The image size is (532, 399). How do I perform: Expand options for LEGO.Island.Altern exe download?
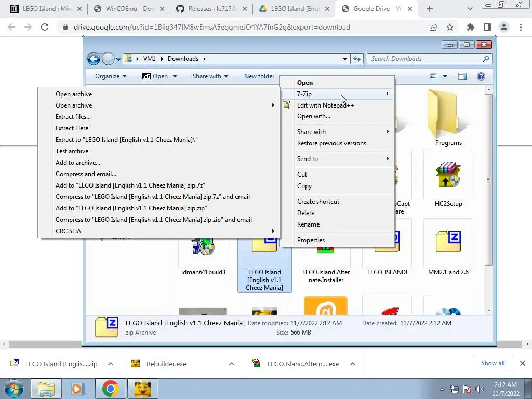[x=353, y=364]
